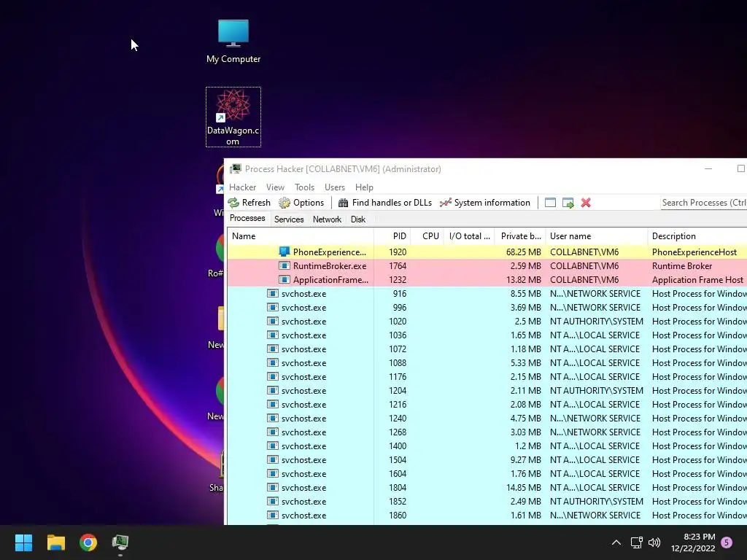
Task: Click icon of svchost.exe PID 1240
Action: coord(273,418)
